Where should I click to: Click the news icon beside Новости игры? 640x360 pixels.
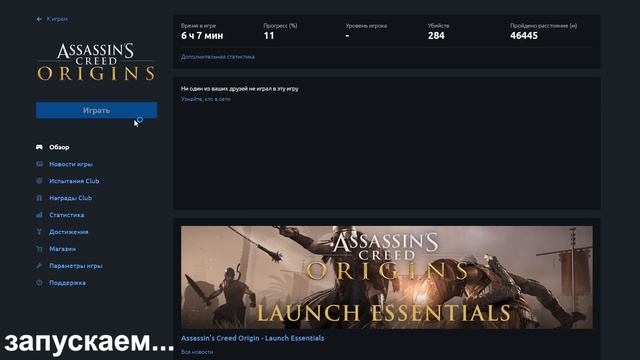[39, 164]
